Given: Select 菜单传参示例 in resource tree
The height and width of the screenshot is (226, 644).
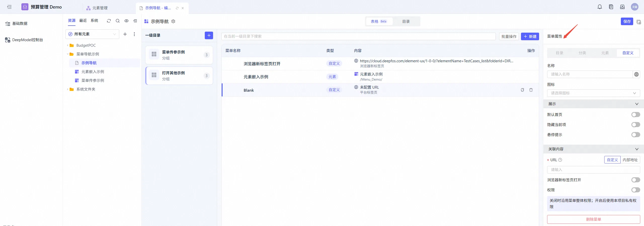Looking at the screenshot, I should [93, 81].
